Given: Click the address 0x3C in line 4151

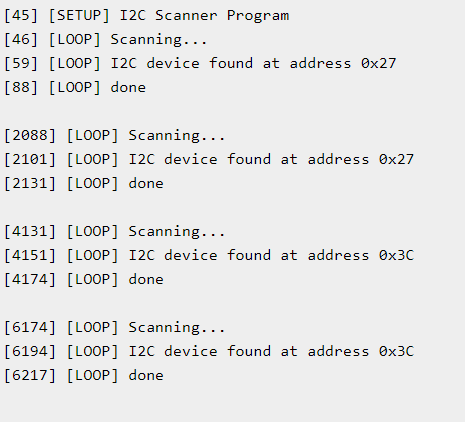Looking at the screenshot, I should pos(397,255).
